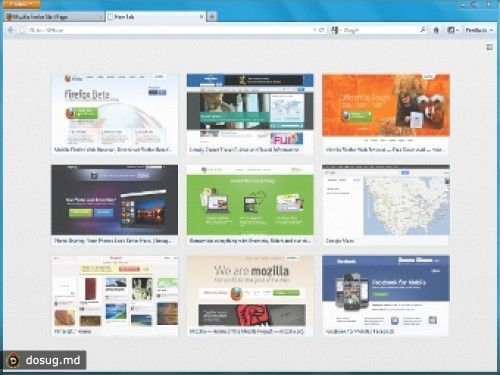Image resolution: width=500 pixels, height=375 pixels.
Task: Open a new tab with the plus button
Action: tap(212, 17)
